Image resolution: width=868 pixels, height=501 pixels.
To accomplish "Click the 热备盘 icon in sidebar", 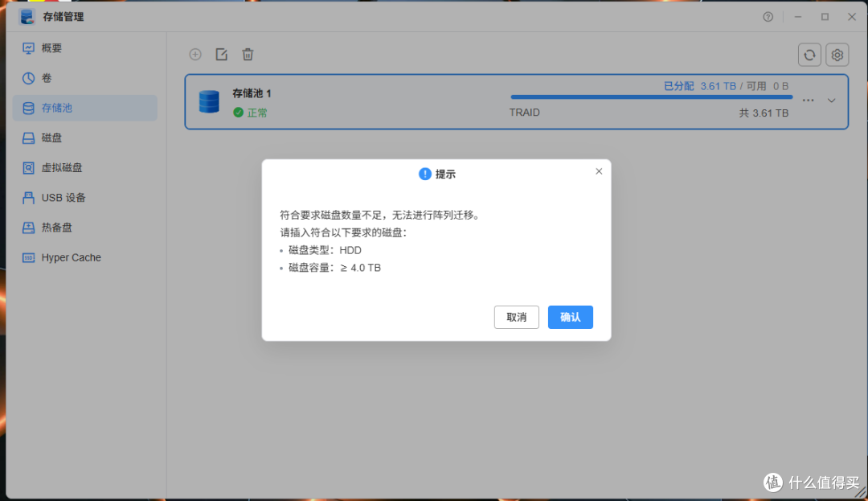I will click(28, 228).
